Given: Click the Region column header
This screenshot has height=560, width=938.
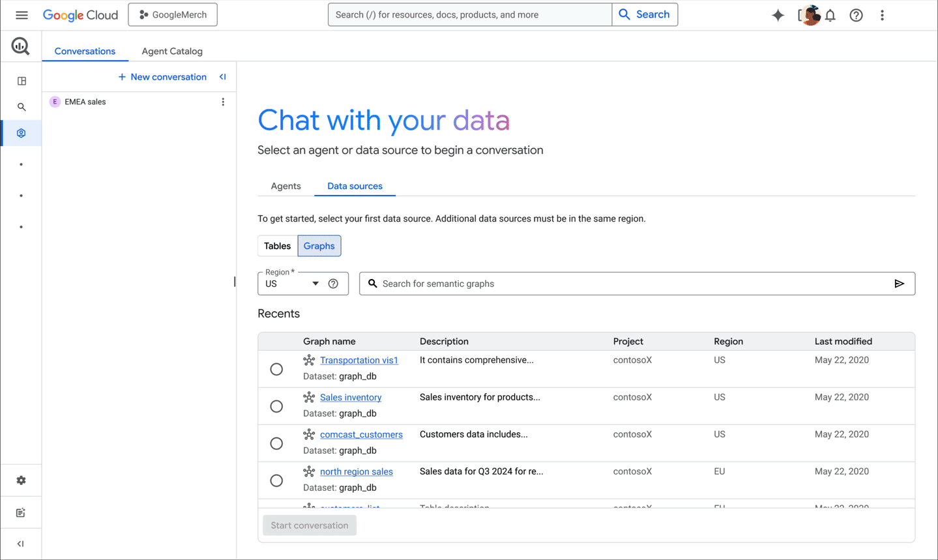Looking at the screenshot, I should [728, 342].
